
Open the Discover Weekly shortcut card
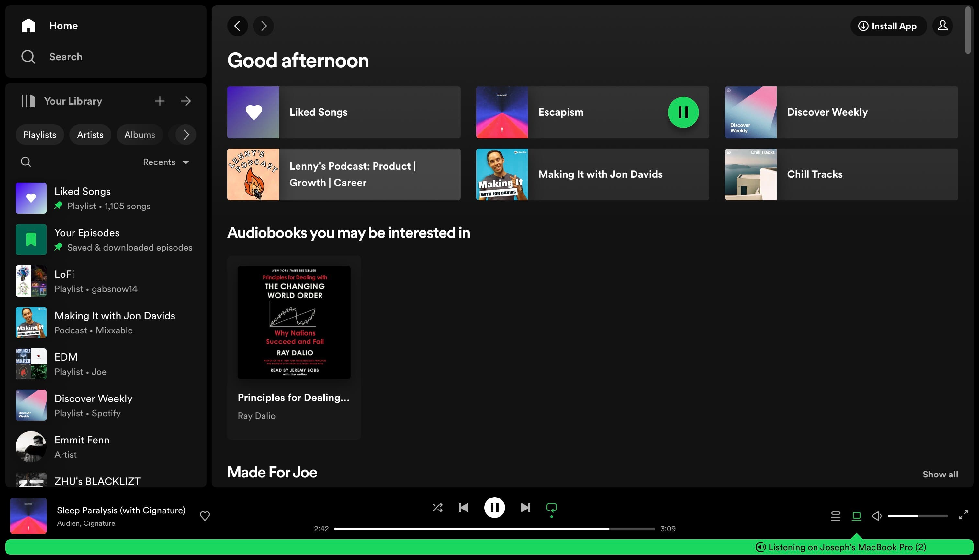tap(841, 112)
